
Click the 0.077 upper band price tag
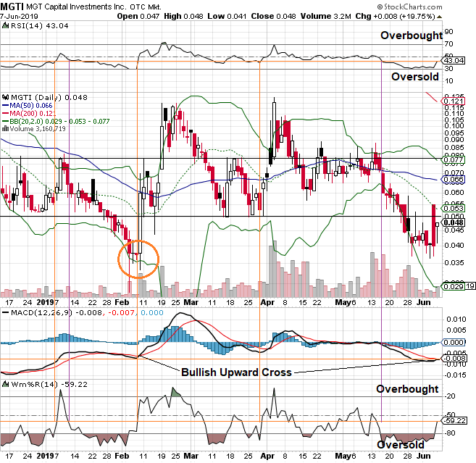454,159
